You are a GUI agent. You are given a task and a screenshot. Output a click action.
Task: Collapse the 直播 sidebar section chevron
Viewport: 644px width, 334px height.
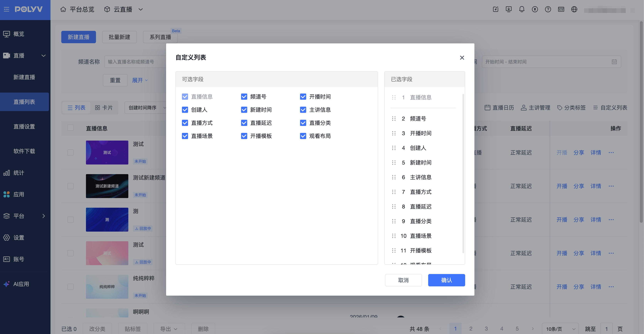point(44,56)
